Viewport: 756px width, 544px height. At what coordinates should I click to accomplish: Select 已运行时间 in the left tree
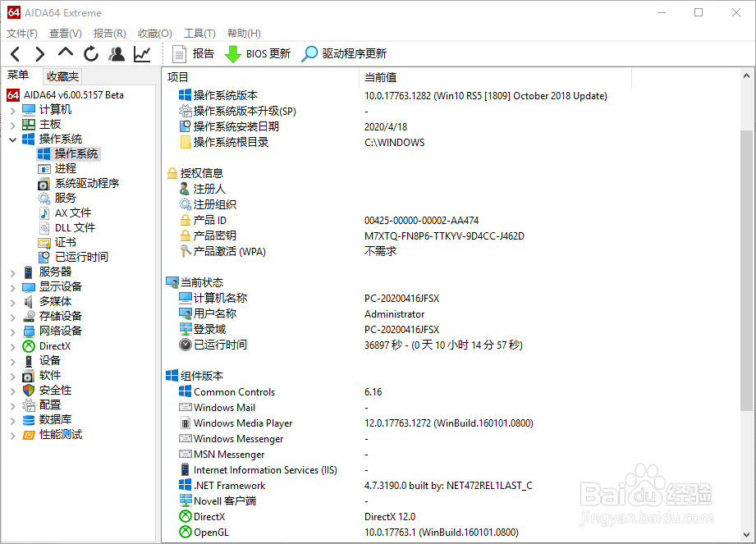(81, 257)
